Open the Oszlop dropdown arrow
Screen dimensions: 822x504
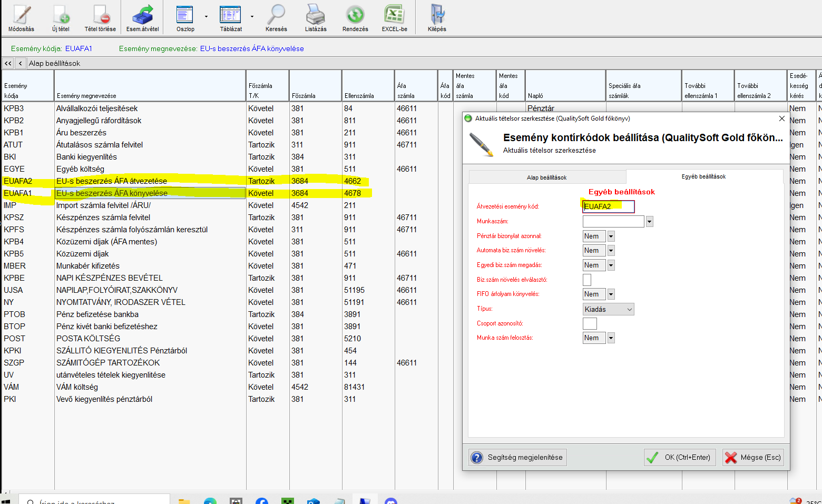point(206,16)
